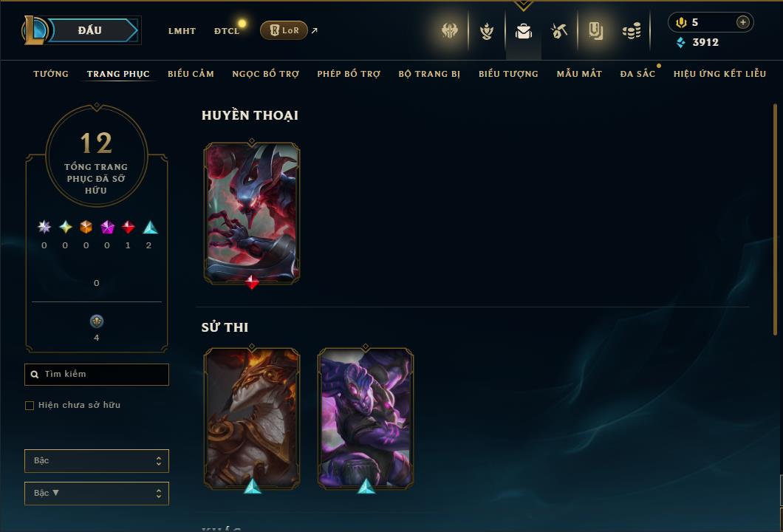Select the ĐTCL game mode
This screenshot has height=532, width=783.
(x=227, y=31)
